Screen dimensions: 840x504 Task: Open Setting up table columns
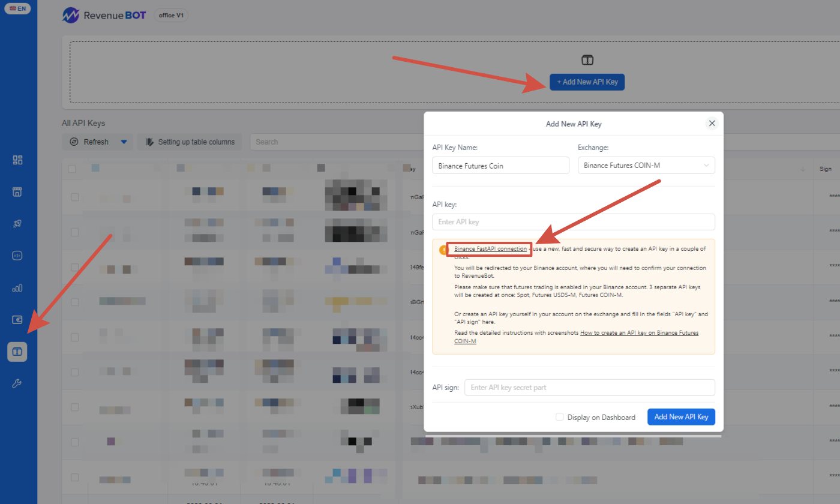click(x=190, y=142)
